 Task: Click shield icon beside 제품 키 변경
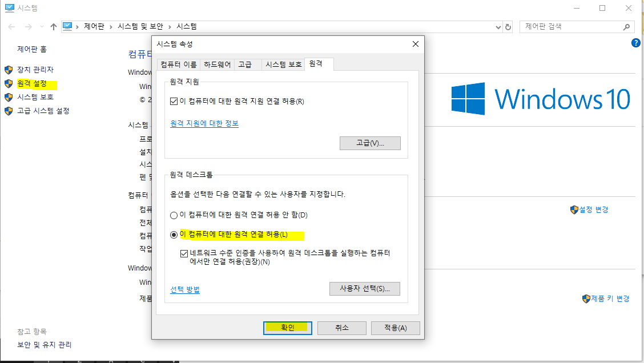[586, 299]
